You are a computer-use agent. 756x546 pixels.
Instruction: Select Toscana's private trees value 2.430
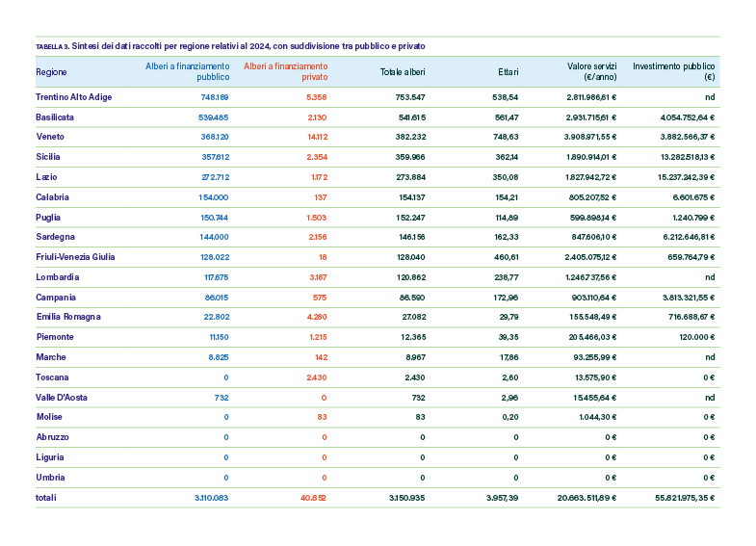coord(317,377)
